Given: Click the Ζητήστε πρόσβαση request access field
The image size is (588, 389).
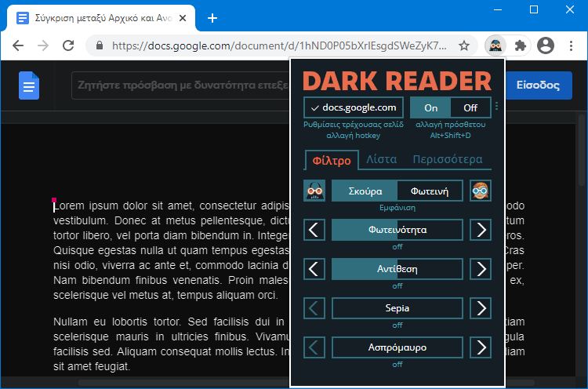Looking at the screenshot, I should (x=181, y=85).
